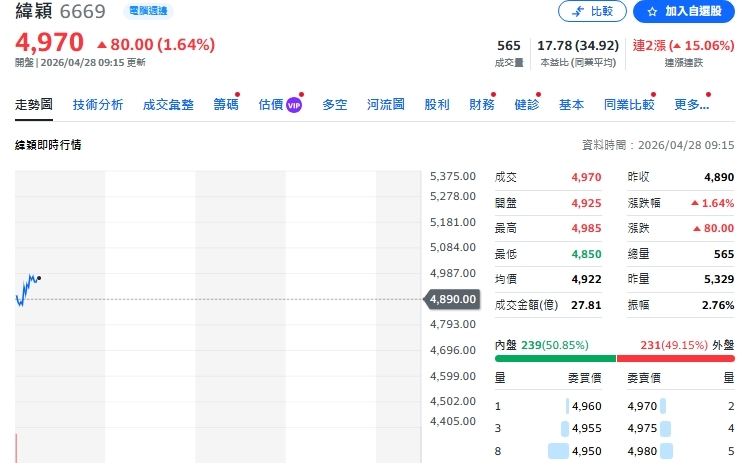743x463 pixels.
Task: Click the 緯穎 6669 stock title
Action: tap(60, 11)
